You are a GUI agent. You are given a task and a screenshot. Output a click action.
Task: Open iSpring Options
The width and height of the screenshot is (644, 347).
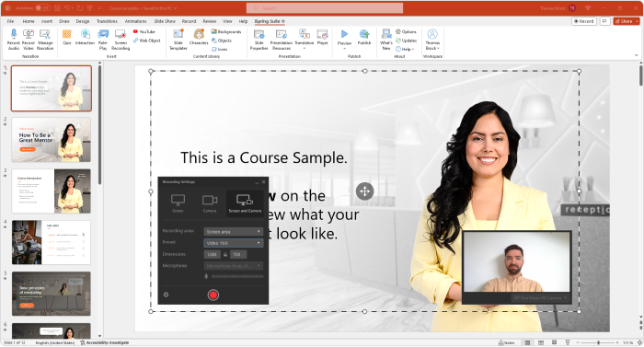[x=407, y=31]
